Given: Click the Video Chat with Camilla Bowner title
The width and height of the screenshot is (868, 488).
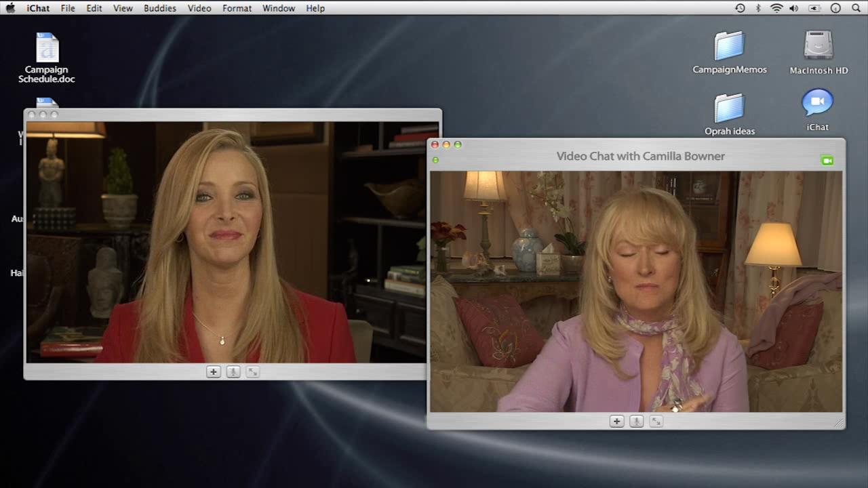Looking at the screenshot, I should click(x=640, y=156).
